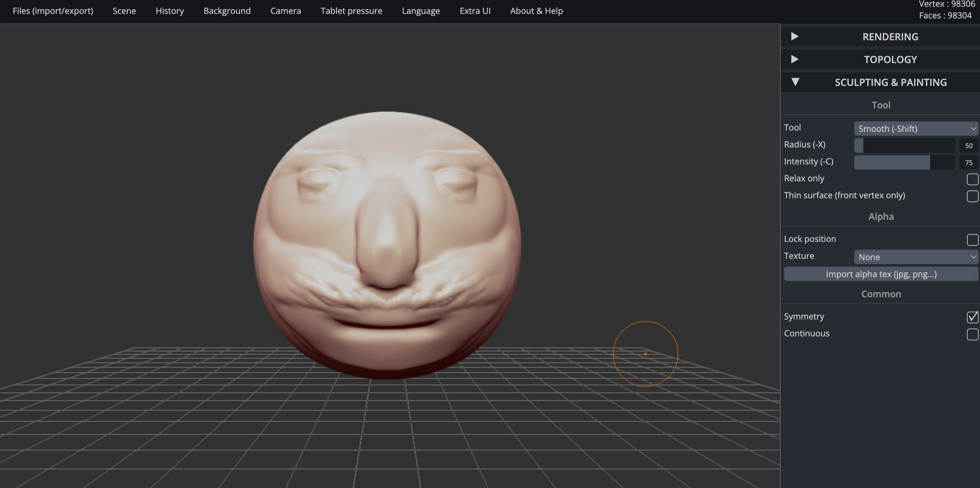
Task: Open the Files (import/export) menu
Action: pos(53,11)
